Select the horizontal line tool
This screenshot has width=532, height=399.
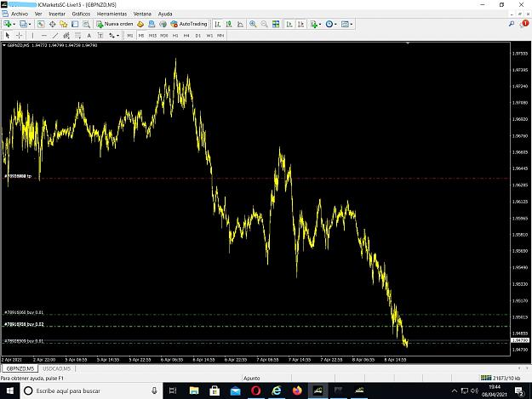[x=43, y=35]
